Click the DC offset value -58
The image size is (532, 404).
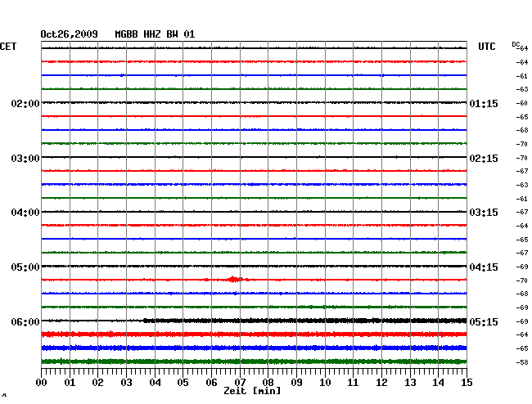tap(522, 362)
